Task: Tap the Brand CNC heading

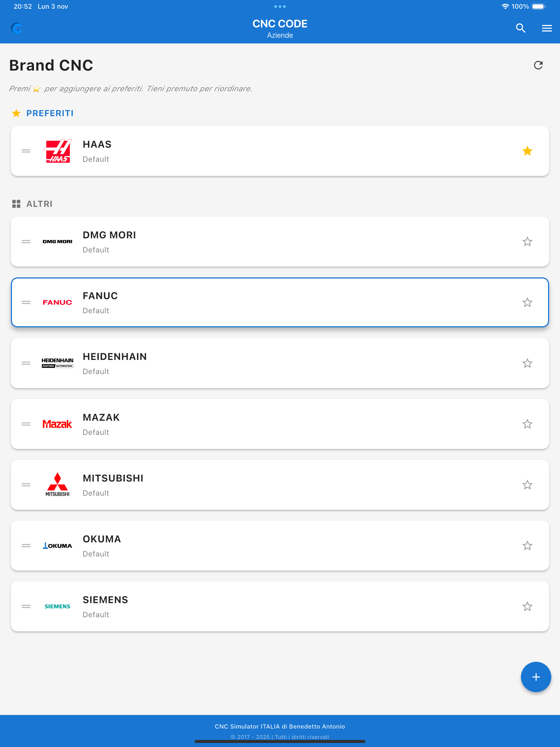Action: coord(51,65)
